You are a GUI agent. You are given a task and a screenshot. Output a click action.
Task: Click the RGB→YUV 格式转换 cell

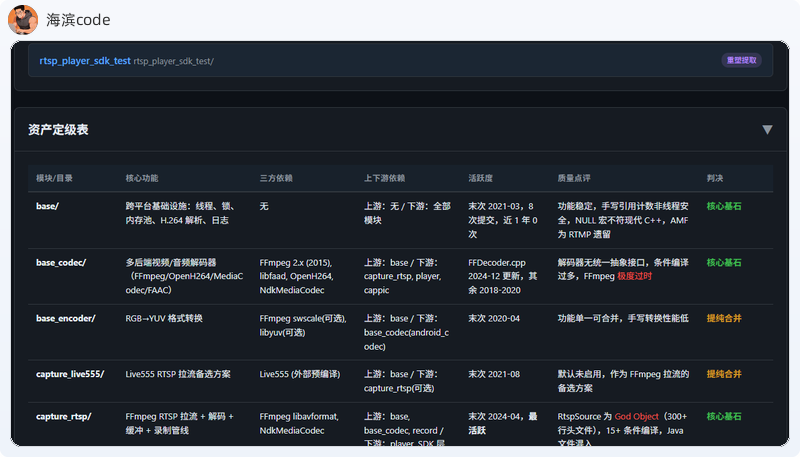pyautogui.click(x=164, y=318)
